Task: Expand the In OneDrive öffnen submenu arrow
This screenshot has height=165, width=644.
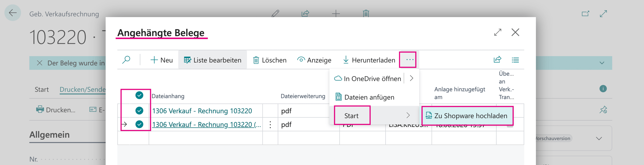Action: click(x=411, y=78)
